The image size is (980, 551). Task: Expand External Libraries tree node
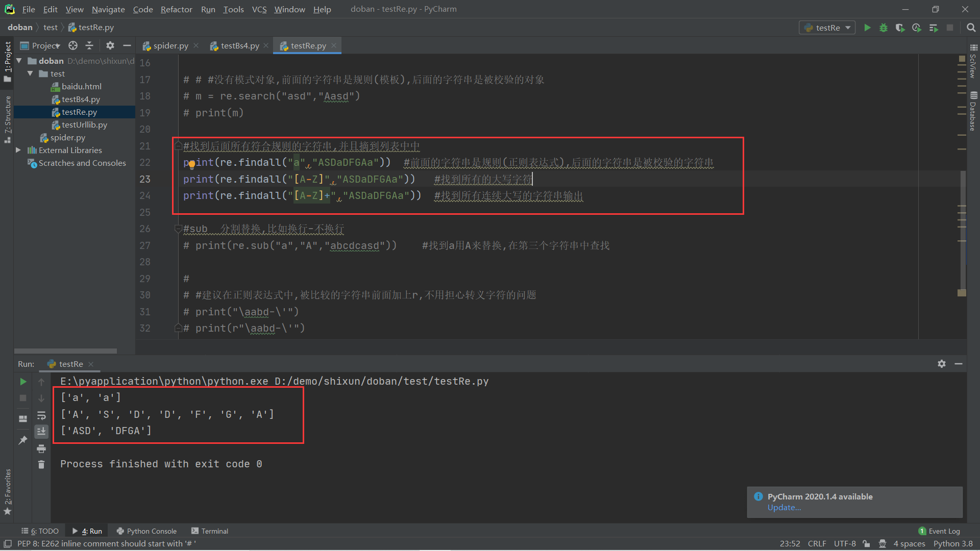18,150
